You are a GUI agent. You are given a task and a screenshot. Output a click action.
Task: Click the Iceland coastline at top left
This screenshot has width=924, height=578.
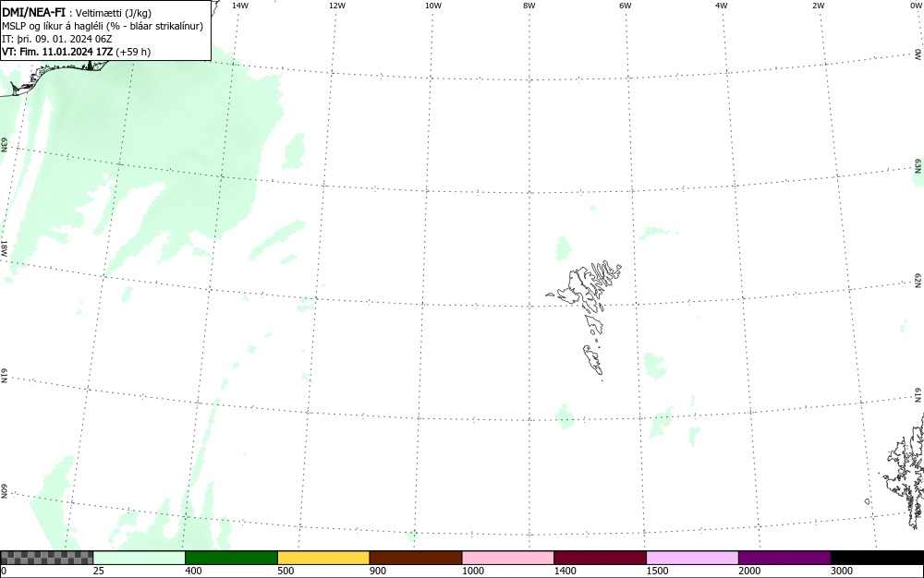click(x=53, y=77)
